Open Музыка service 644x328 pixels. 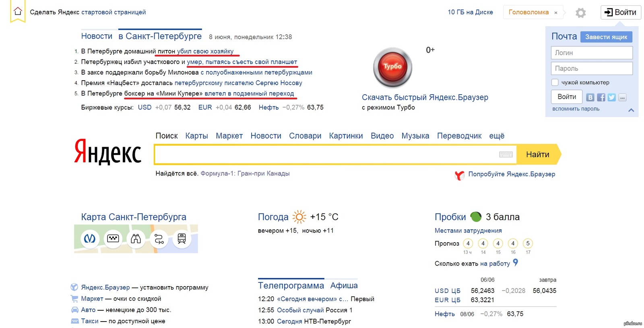click(x=415, y=136)
